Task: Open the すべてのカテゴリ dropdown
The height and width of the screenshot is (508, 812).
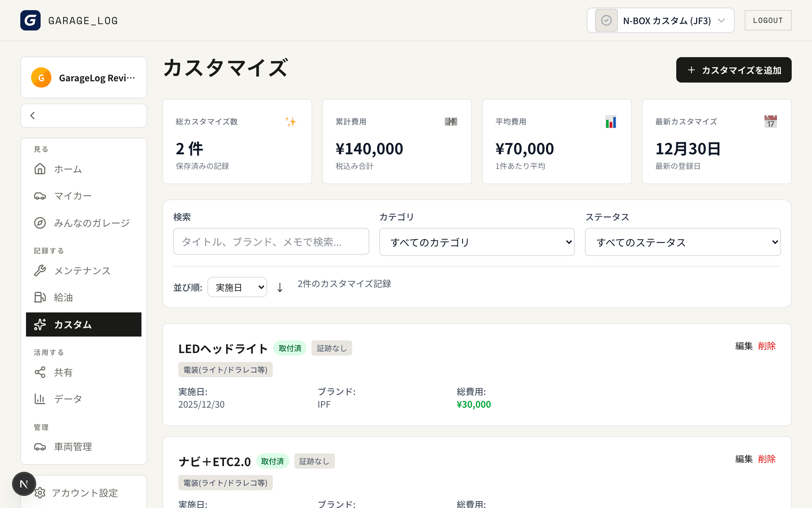Action: [x=477, y=242]
